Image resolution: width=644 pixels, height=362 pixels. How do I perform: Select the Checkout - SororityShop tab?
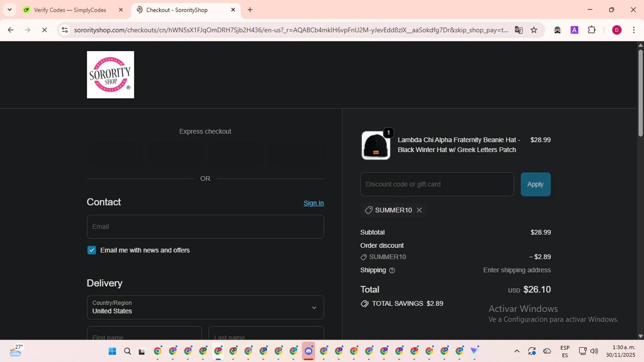tap(177, 10)
